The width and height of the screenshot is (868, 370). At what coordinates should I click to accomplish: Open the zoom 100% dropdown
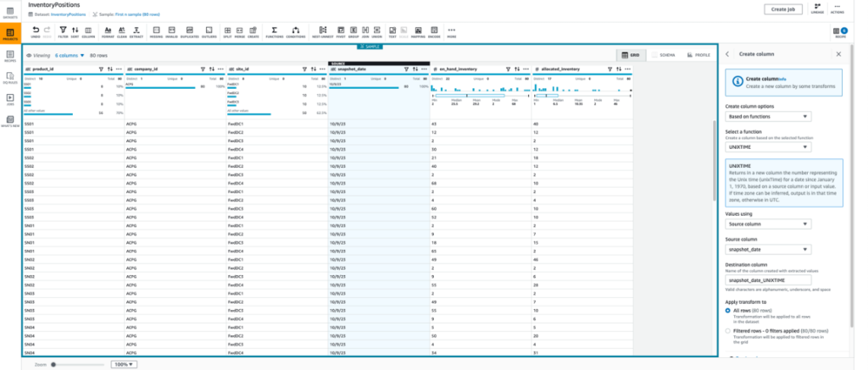pyautogui.click(x=125, y=364)
